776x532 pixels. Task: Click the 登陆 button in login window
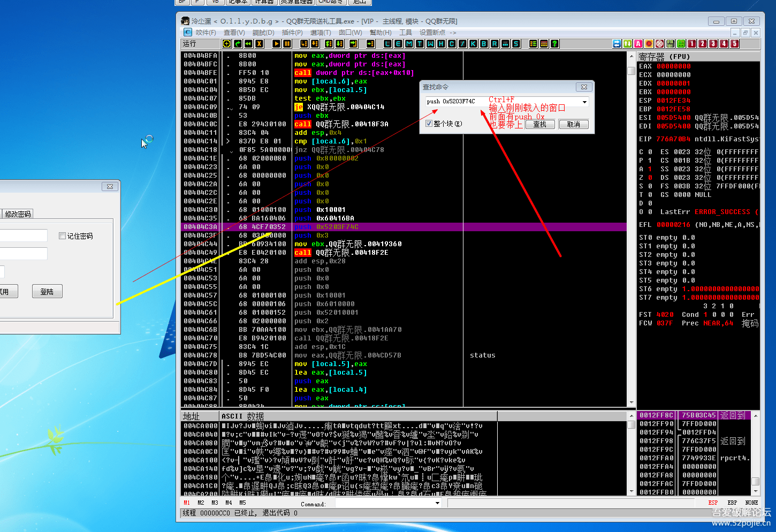click(x=47, y=291)
